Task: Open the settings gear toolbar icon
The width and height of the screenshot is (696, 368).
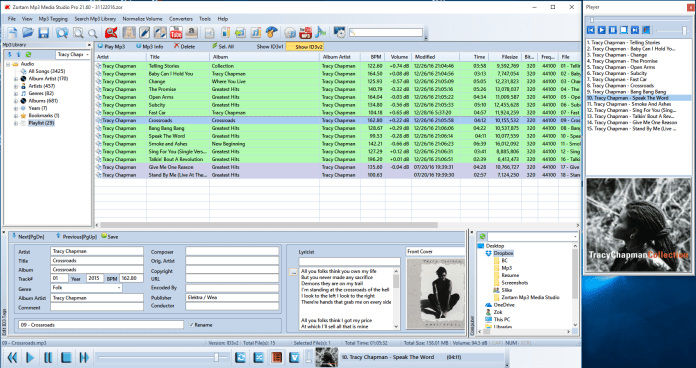Action: click(339, 32)
